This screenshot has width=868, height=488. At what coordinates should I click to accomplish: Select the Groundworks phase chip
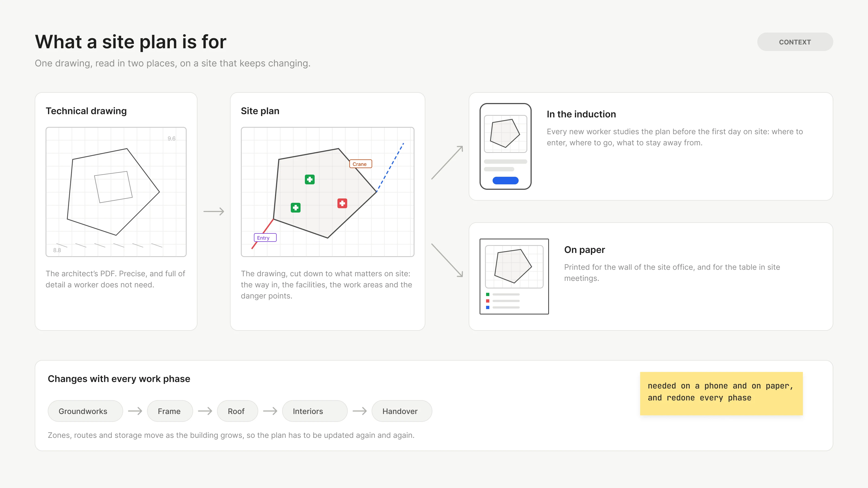tap(85, 411)
